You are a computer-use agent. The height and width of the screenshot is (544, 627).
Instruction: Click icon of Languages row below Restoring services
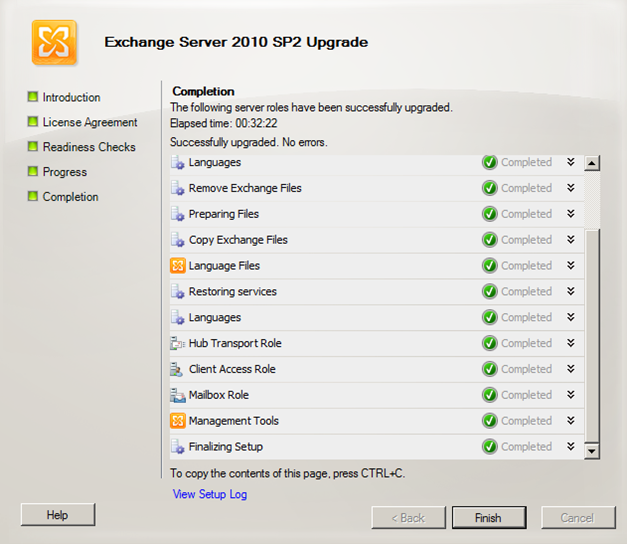coord(178,318)
